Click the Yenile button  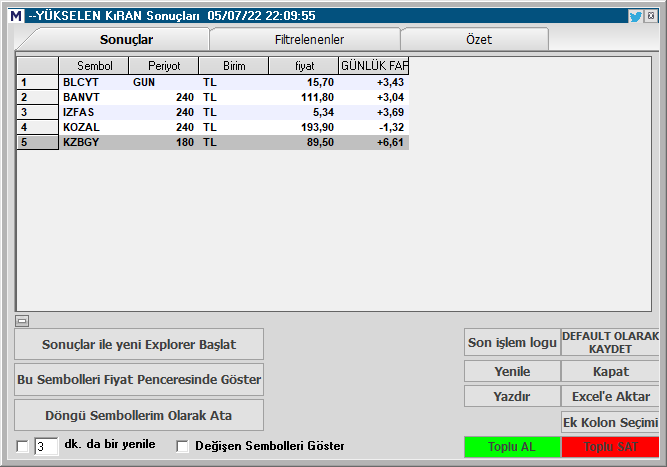click(512, 371)
